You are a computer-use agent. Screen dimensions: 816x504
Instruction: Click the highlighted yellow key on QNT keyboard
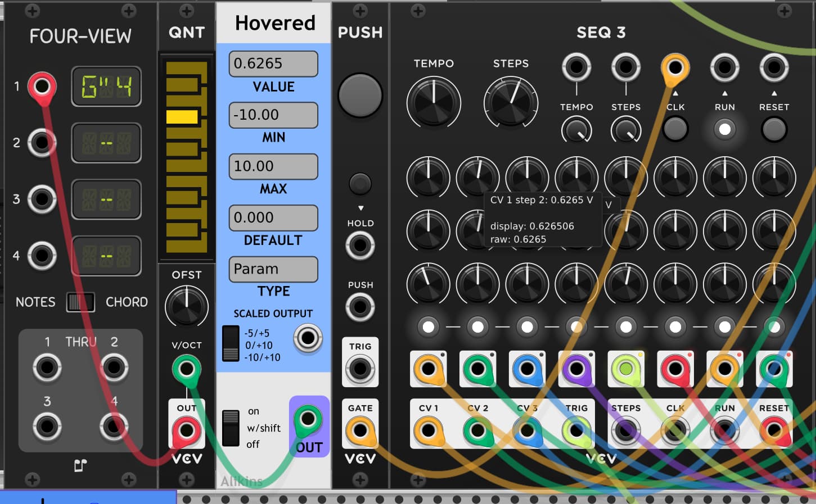point(182,117)
